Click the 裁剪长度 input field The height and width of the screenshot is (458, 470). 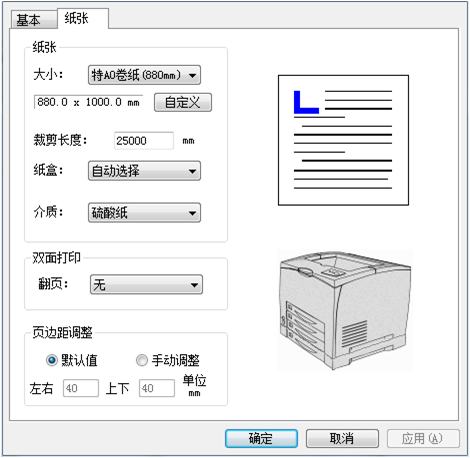tap(144, 141)
